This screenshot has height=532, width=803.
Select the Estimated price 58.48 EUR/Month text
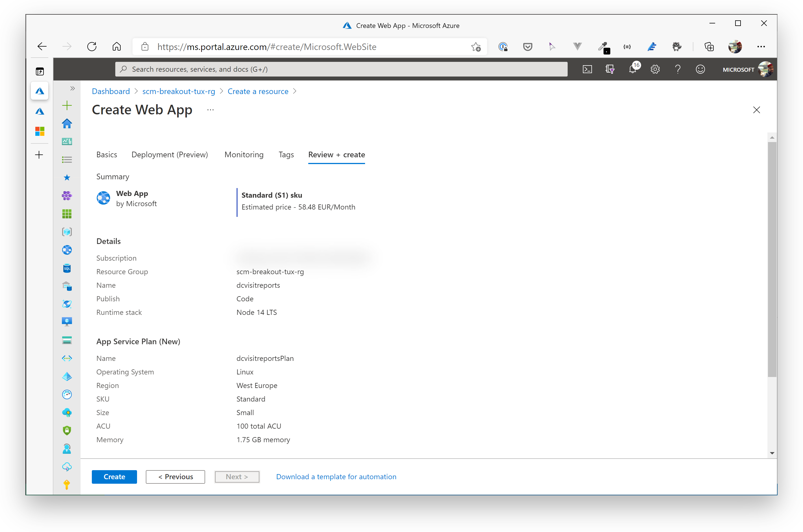click(x=298, y=207)
